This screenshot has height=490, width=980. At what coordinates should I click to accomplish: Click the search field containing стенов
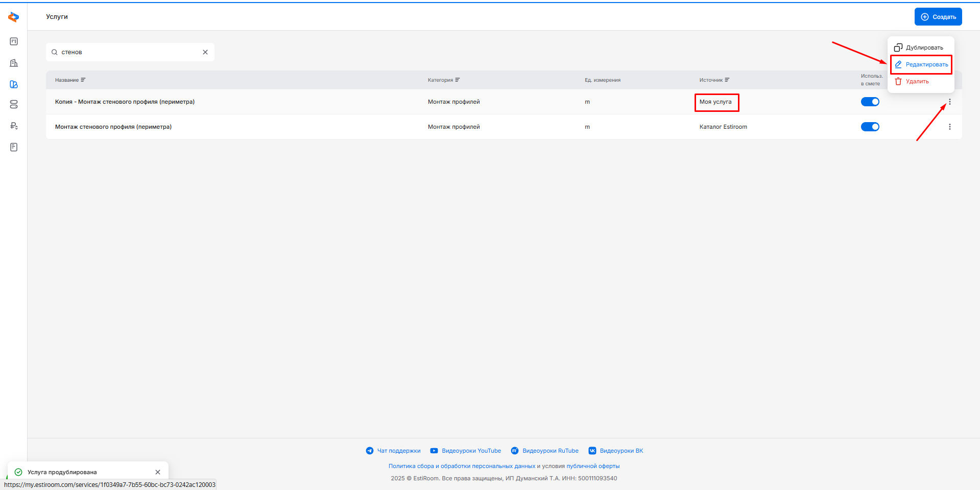[128, 52]
